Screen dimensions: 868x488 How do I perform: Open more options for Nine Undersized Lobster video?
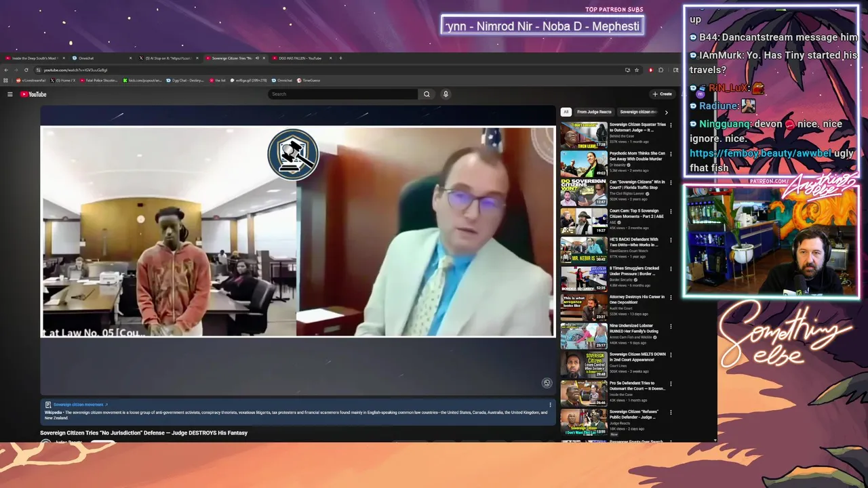671,326
